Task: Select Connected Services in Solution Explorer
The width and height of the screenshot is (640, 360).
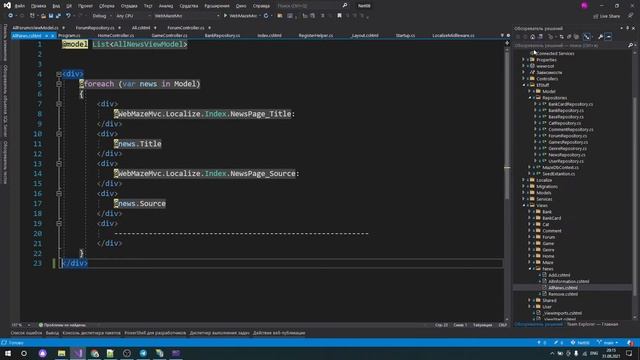Action: point(555,53)
